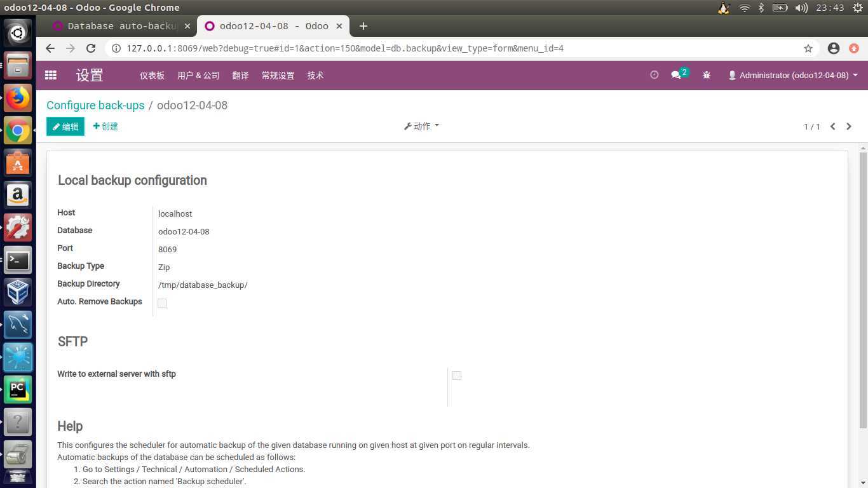Screen dimensions: 868x488
Task: Open the clock showing 23:43
Action: click(830, 8)
